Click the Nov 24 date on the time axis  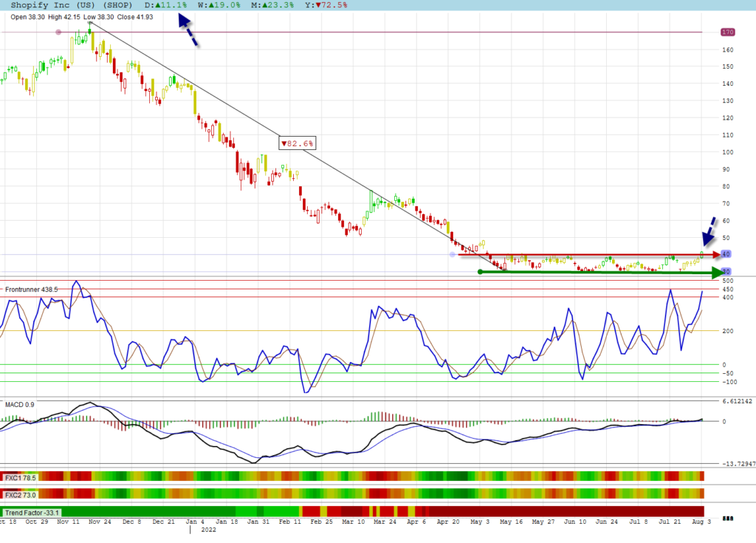100,522
